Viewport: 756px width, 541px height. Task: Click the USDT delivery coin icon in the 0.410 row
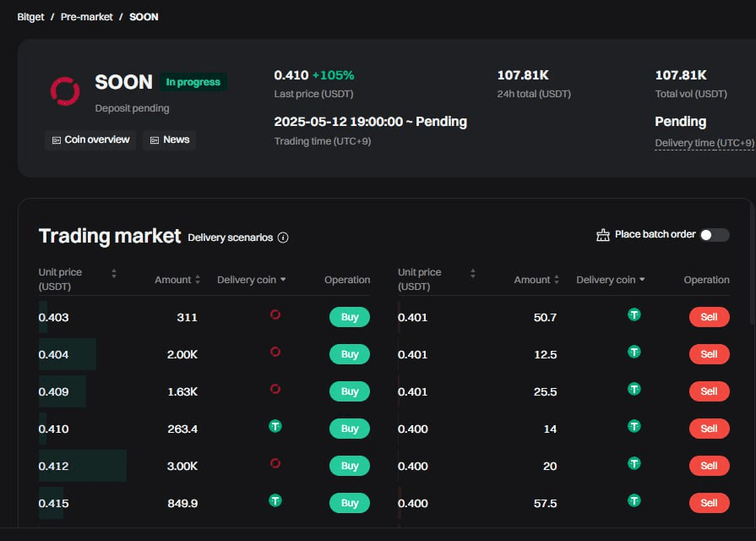tap(275, 426)
